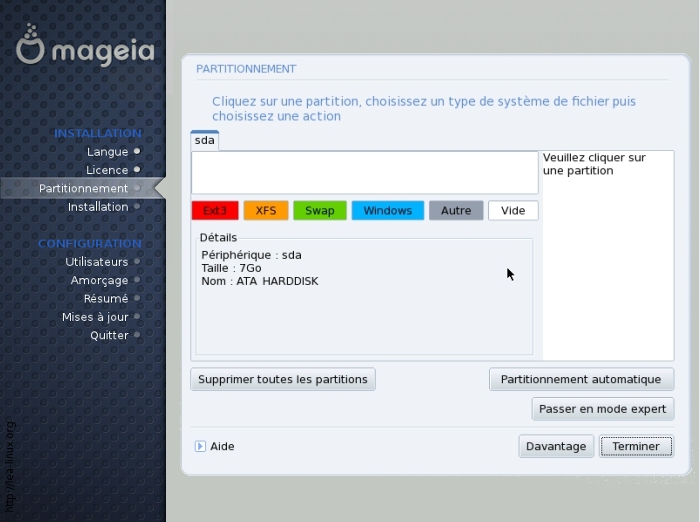Click the Davantage button
Screen dimensions: 700x522
(x=556, y=446)
